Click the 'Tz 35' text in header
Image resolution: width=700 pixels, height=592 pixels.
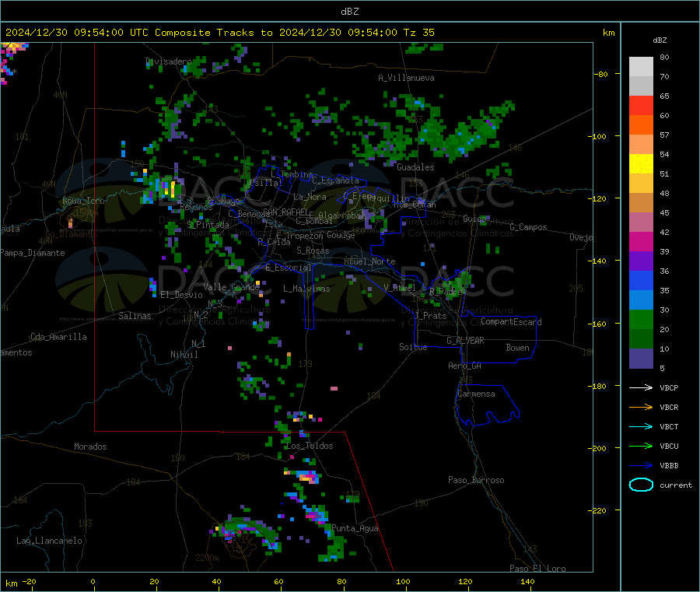point(418,33)
